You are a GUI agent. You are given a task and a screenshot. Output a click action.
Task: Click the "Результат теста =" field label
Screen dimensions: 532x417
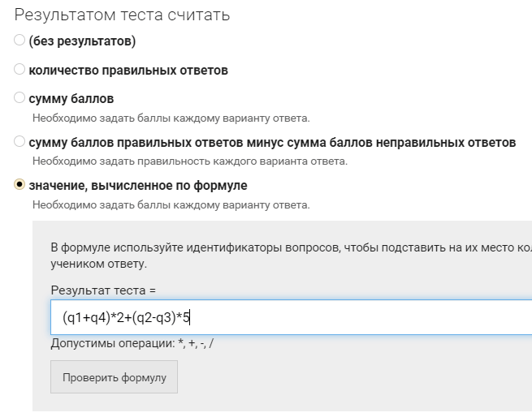[102, 290]
